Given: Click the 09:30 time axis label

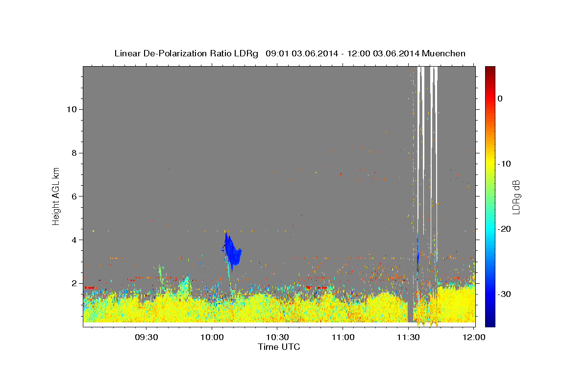Looking at the screenshot, I should 146,338.
